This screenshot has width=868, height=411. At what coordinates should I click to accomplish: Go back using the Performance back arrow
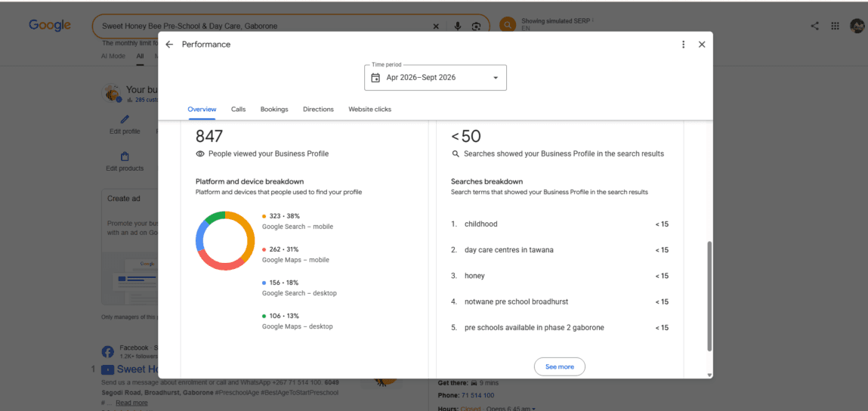click(169, 45)
